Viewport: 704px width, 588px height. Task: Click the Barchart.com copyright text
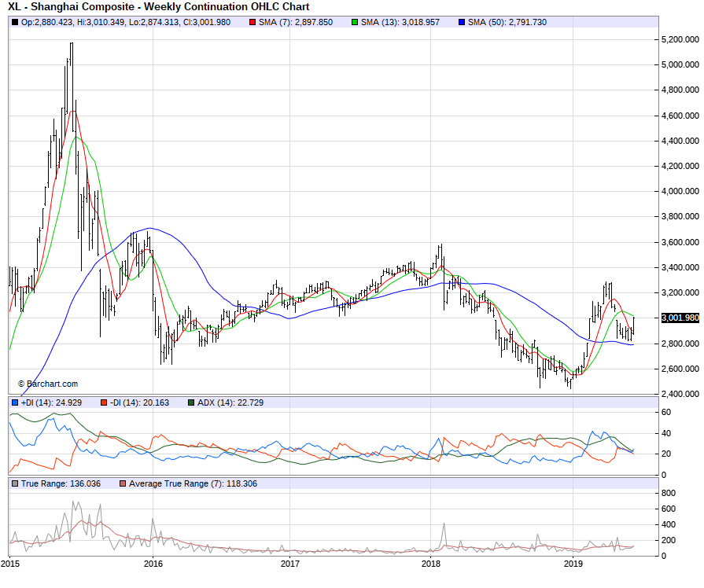[x=48, y=384]
